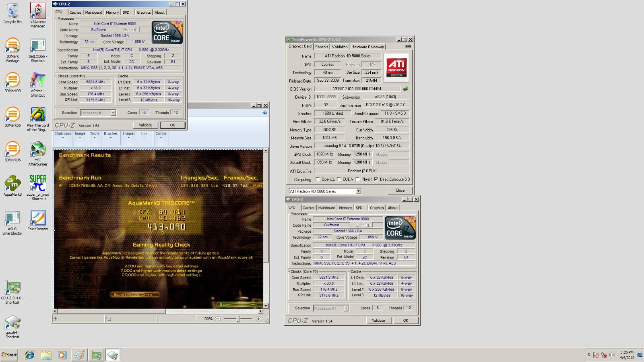Open MSI Afterburner desktop icon
Image resolution: width=644 pixels, height=362 pixels.
[38, 154]
